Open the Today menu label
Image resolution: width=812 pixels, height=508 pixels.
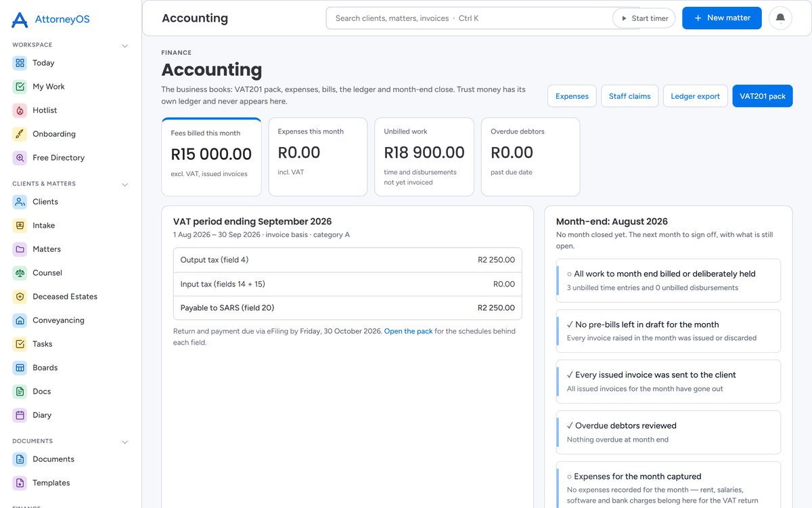click(43, 63)
